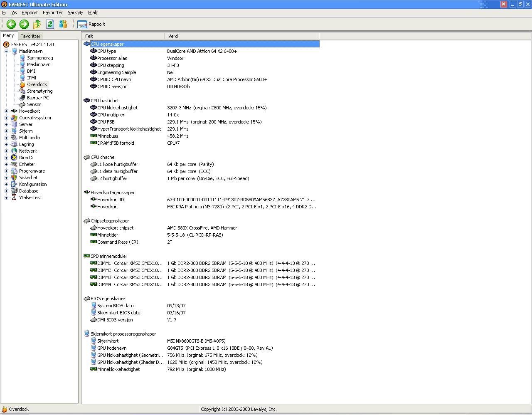Click the Overclock icon in status bar
The height and width of the screenshot is (415, 532).
click(4, 409)
